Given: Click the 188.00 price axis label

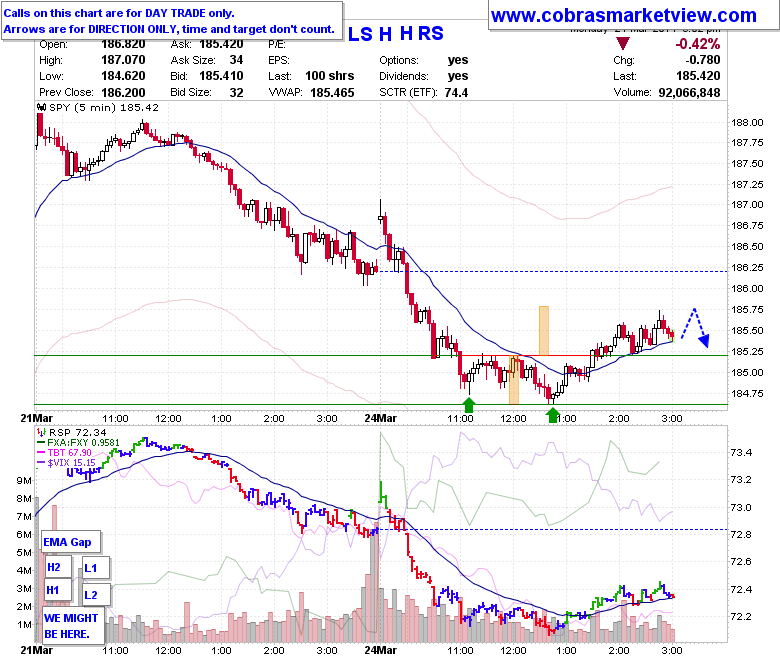Looking at the screenshot, I should 747,123.
